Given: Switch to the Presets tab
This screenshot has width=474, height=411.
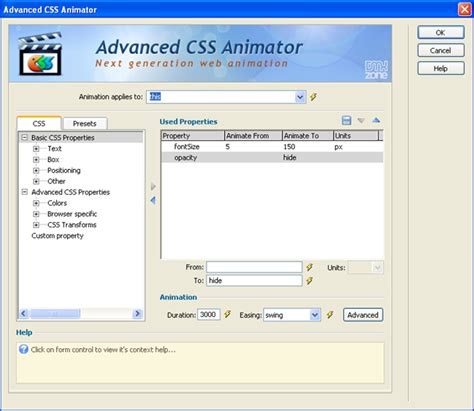Looking at the screenshot, I should coord(85,124).
